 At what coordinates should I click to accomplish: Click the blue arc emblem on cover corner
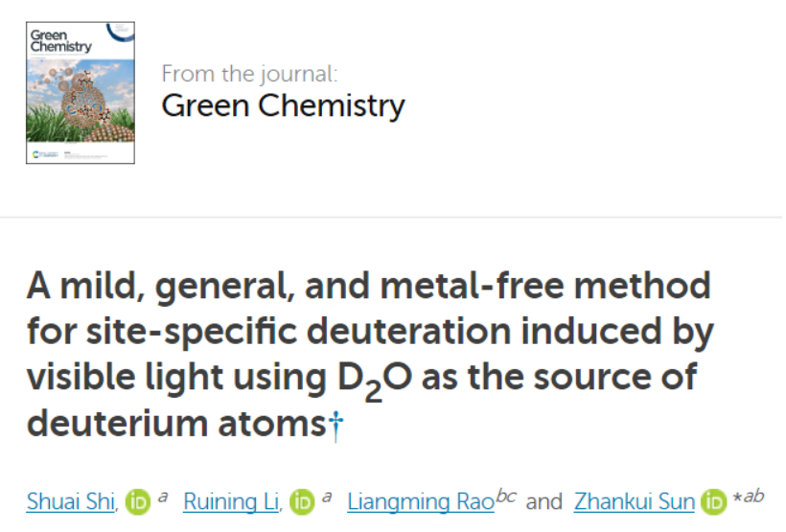tap(121, 32)
